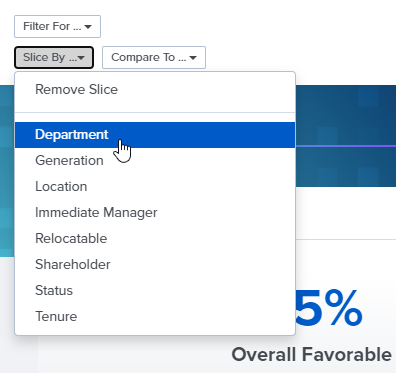The image size is (396, 373).
Task: Click the large blue percentage score
Action: (x=329, y=309)
